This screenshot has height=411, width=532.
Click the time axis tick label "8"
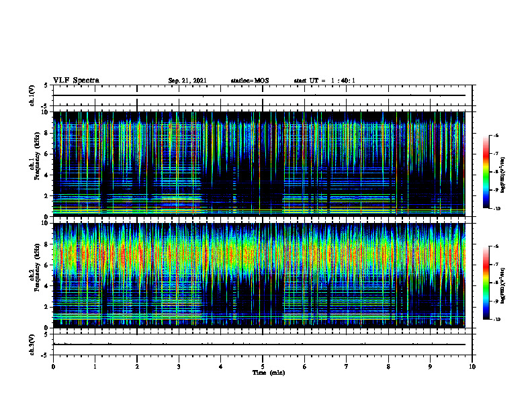(x=388, y=367)
